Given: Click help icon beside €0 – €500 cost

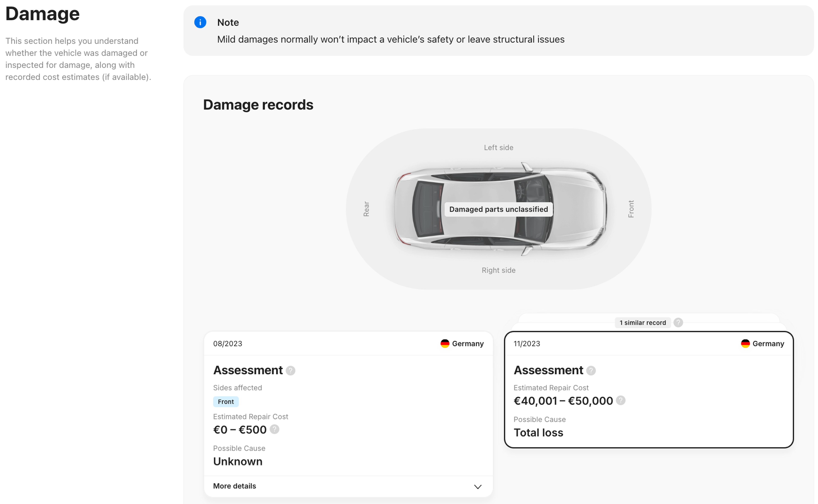Looking at the screenshot, I should click(274, 429).
